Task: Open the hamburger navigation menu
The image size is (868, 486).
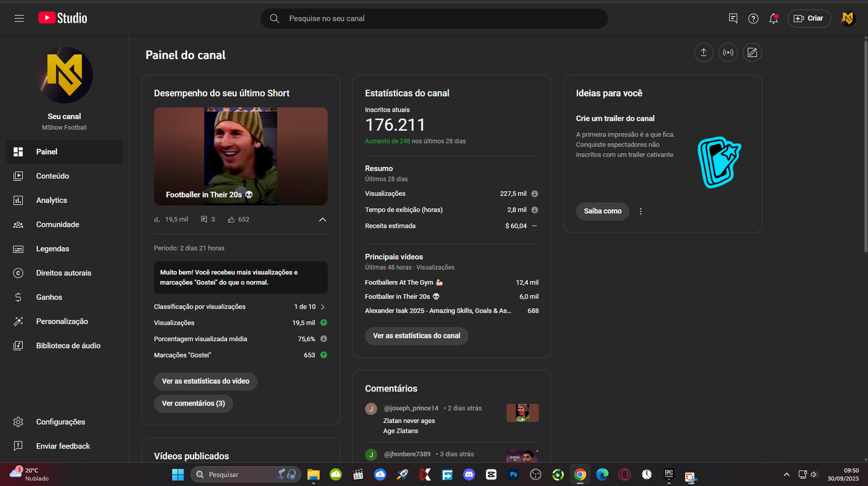Action: pos(19,18)
